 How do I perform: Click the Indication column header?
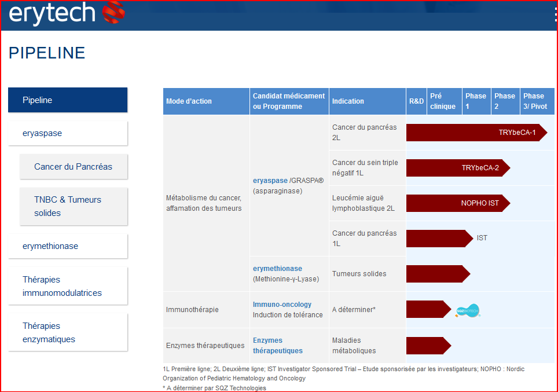[368, 101]
